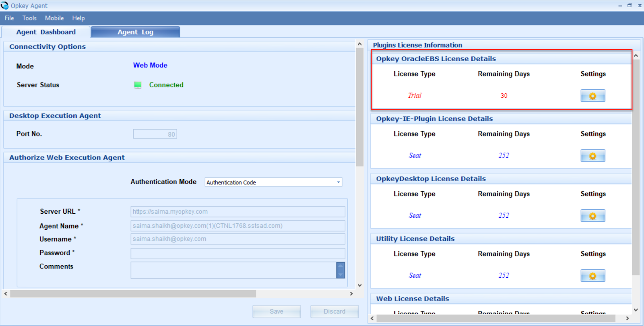Click the Password field
The height and width of the screenshot is (326, 644).
click(238, 254)
